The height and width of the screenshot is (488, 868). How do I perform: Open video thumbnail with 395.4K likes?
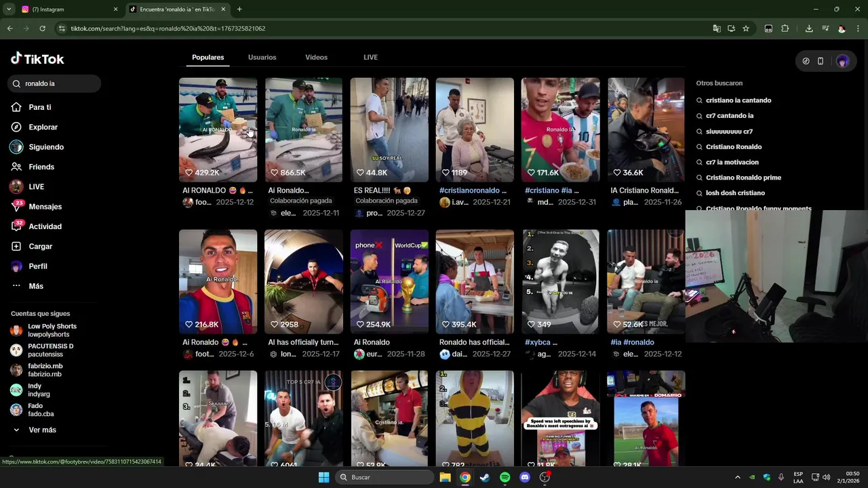pos(475,281)
